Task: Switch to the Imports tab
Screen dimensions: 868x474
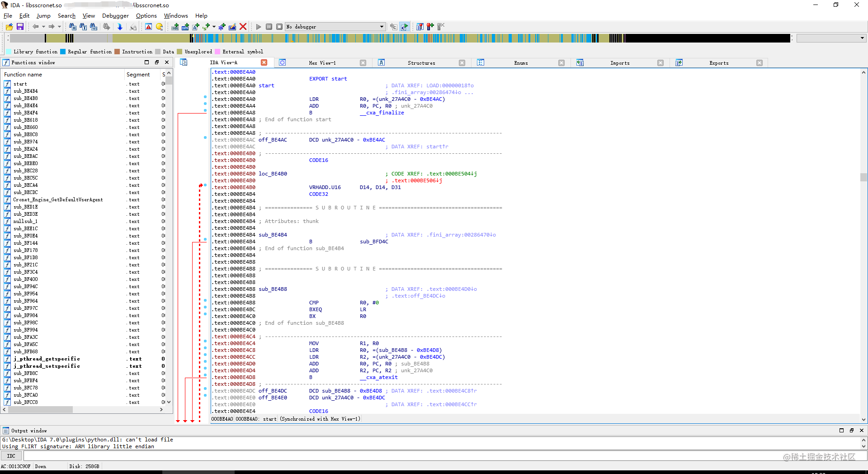Action: point(619,63)
